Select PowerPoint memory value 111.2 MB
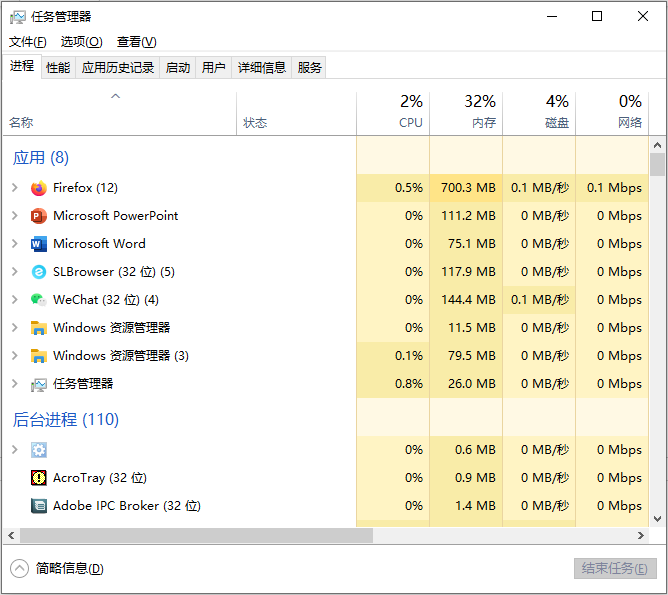 pos(468,216)
